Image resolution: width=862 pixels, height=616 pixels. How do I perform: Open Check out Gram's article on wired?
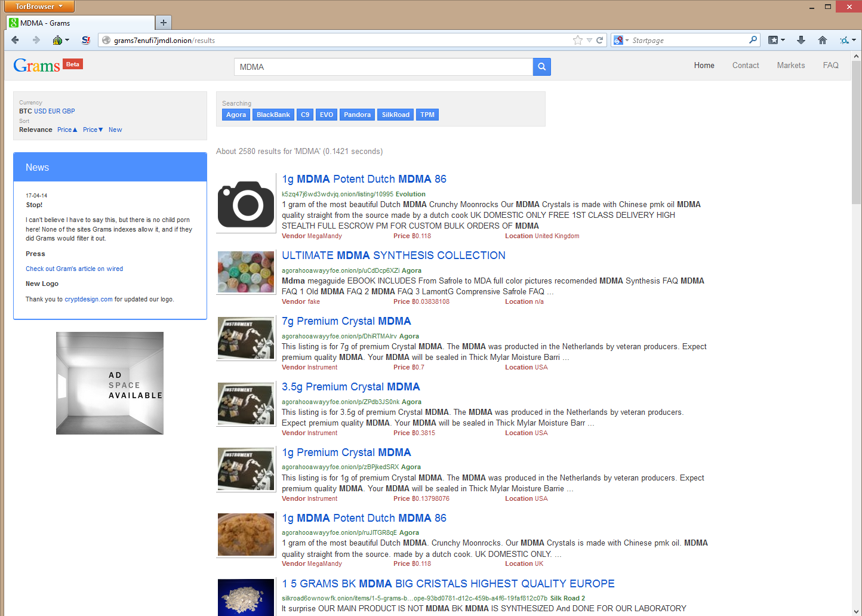(x=74, y=269)
